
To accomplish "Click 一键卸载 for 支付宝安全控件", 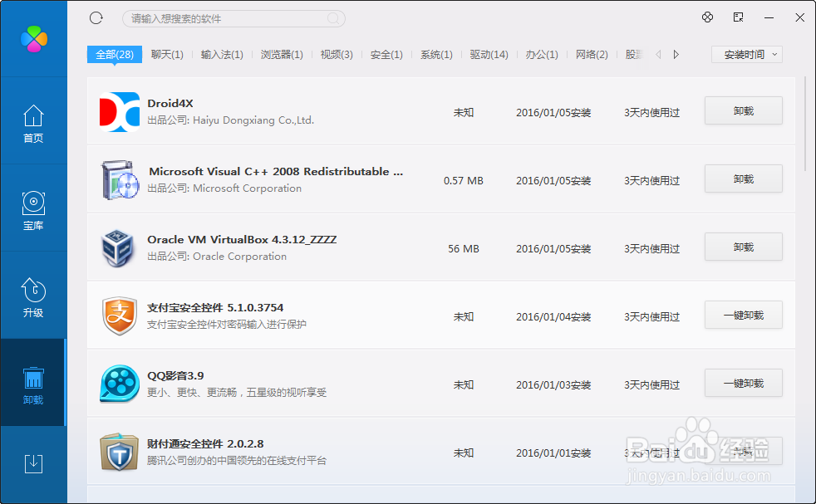I will click(743, 316).
